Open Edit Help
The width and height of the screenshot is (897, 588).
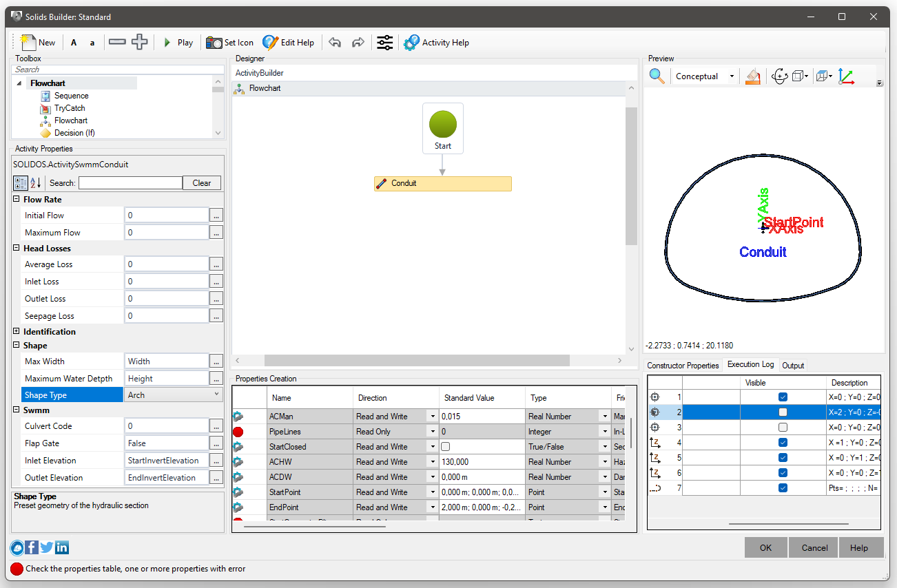pyautogui.click(x=289, y=43)
